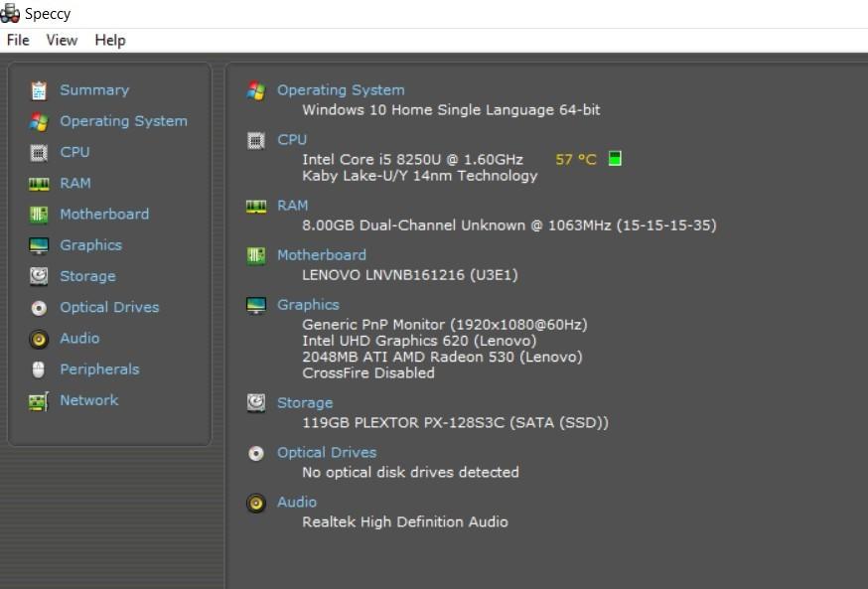
Task: Open Audio section from the sidebar
Action: (79, 339)
